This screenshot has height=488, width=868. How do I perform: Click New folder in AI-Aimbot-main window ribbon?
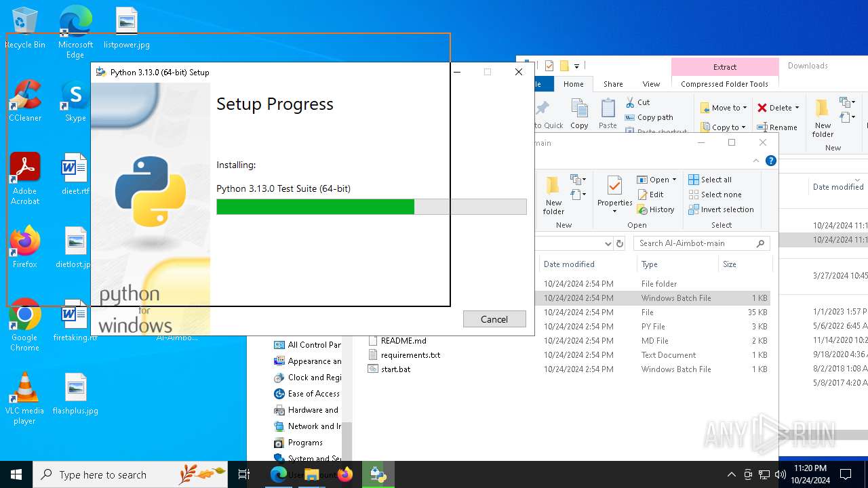coord(553,195)
